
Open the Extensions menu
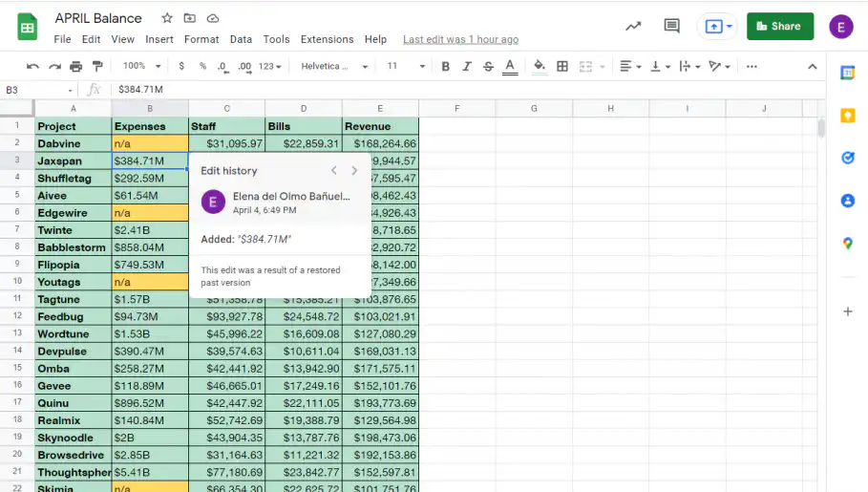(327, 39)
